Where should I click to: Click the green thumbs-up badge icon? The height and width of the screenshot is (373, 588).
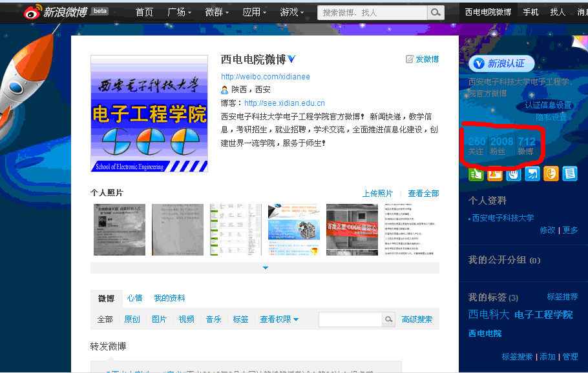[476, 173]
